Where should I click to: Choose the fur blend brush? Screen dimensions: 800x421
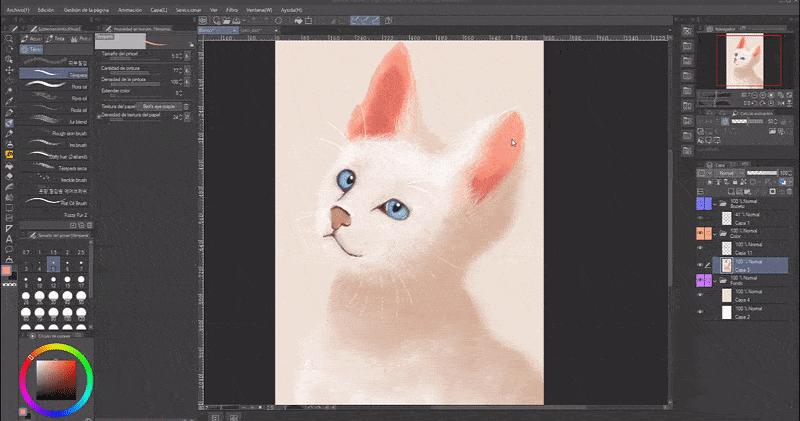pos(54,121)
